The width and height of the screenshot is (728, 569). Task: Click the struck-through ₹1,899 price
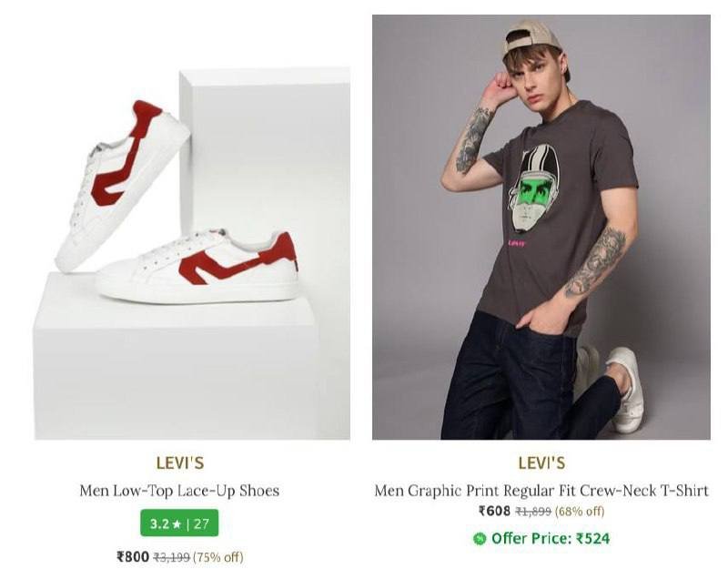point(533,511)
